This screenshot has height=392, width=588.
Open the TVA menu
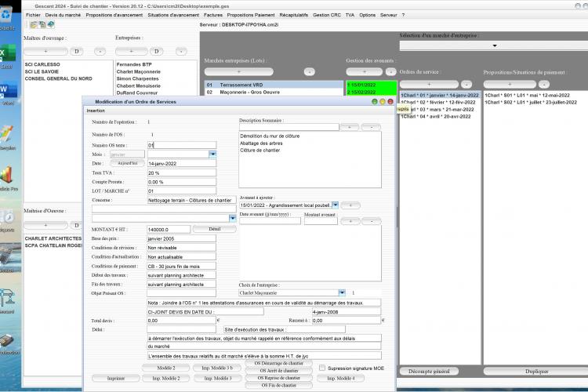tap(350, 15)
